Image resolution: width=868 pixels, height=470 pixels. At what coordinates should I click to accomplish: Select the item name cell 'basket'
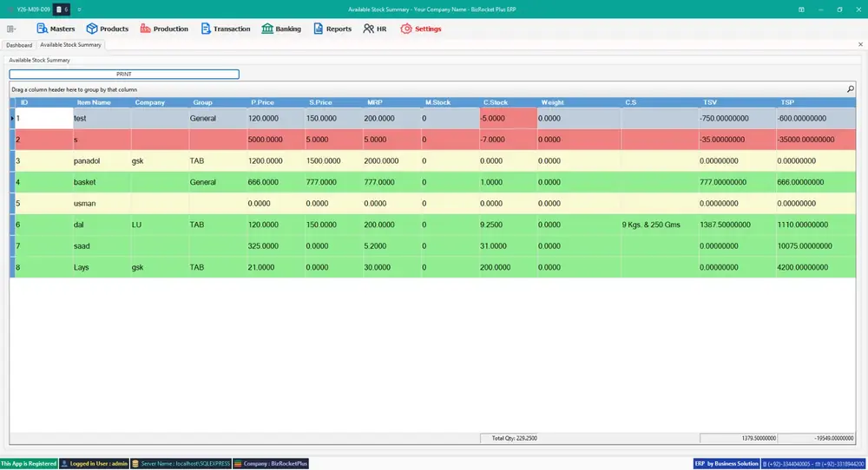tap(102, 182)
